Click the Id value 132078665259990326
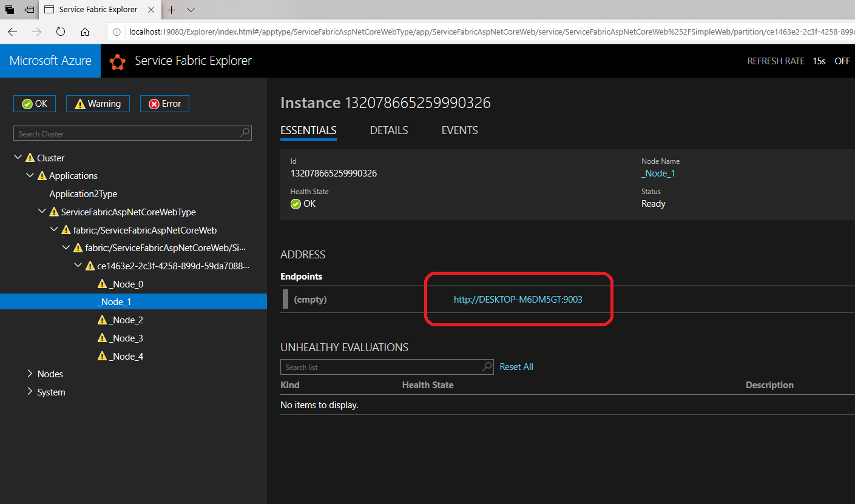This screenshot has height=504, width=855. coord(334,173)
